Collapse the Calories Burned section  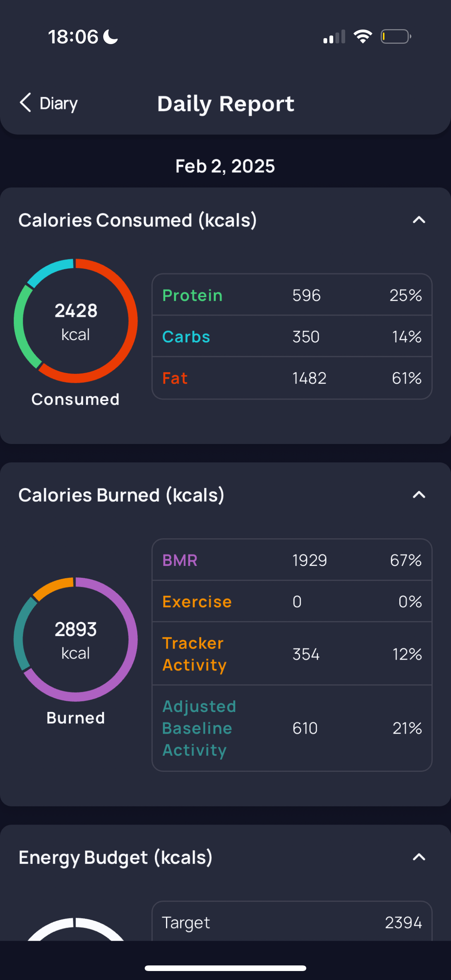point(418,495)
